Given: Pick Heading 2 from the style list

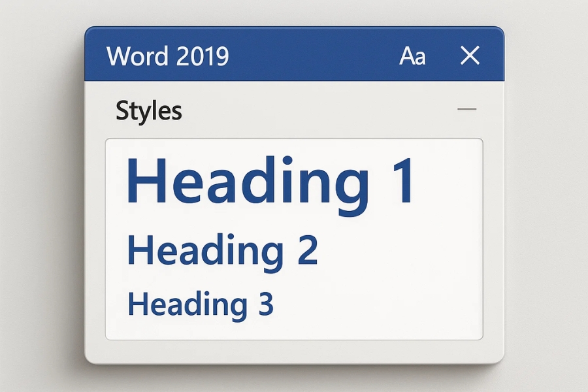Looking at the screenshot, I should (x=225, y=250).
